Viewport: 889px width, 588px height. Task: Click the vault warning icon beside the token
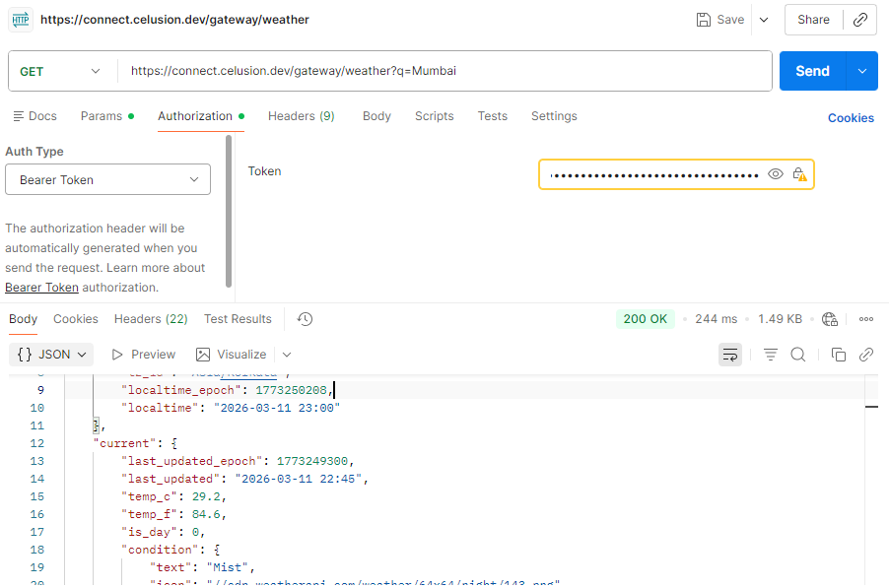(x=798, y=173)
